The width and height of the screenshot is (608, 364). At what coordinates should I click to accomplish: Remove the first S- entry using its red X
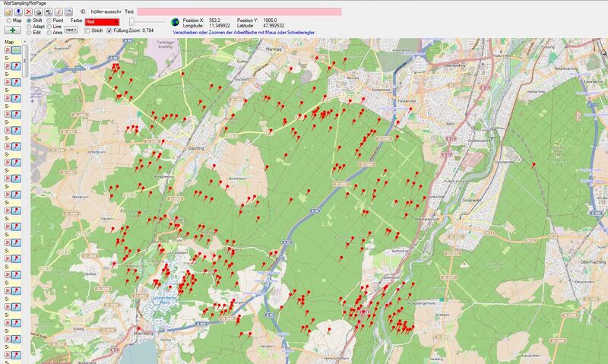8,66
